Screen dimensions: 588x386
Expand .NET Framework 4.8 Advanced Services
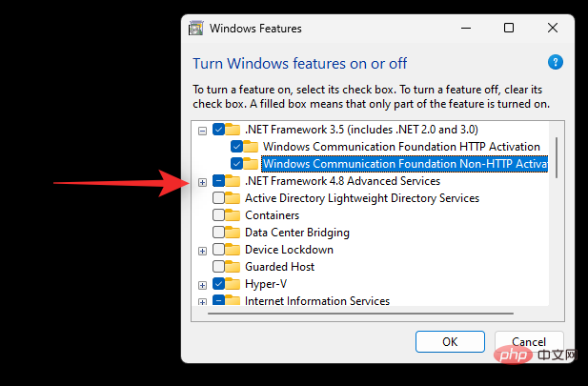[202, 181]
